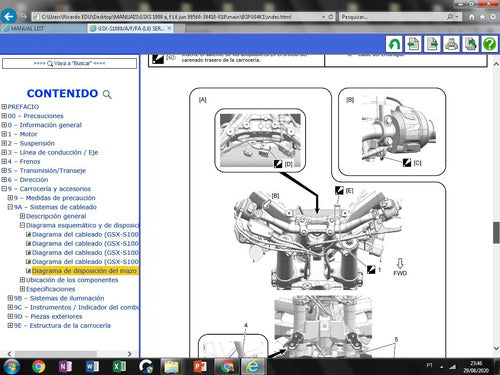This screenshot has height=375, width=500.
Task: Expand the 4 – Frenos node
Action: pyautogui.click(x=4, y=161)
